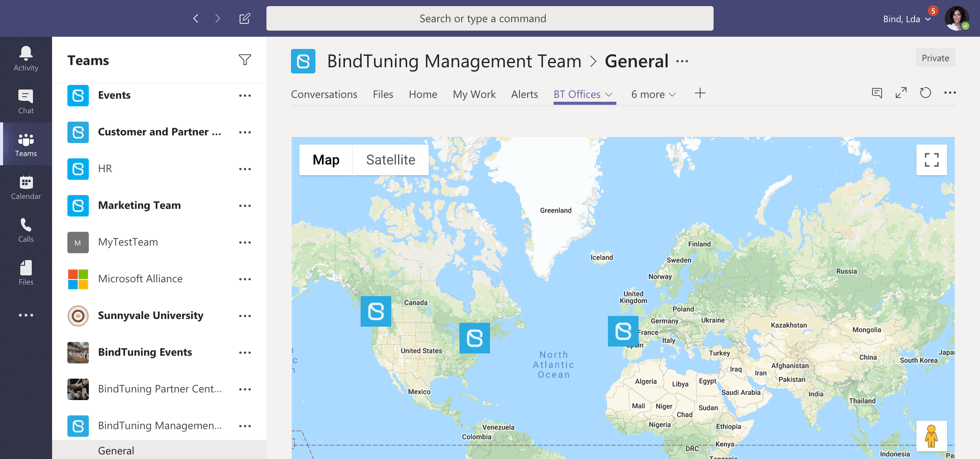Expand the 6 more tabs dropdown
The height and width of the screenshot is (459, 980).
(652, 94)
